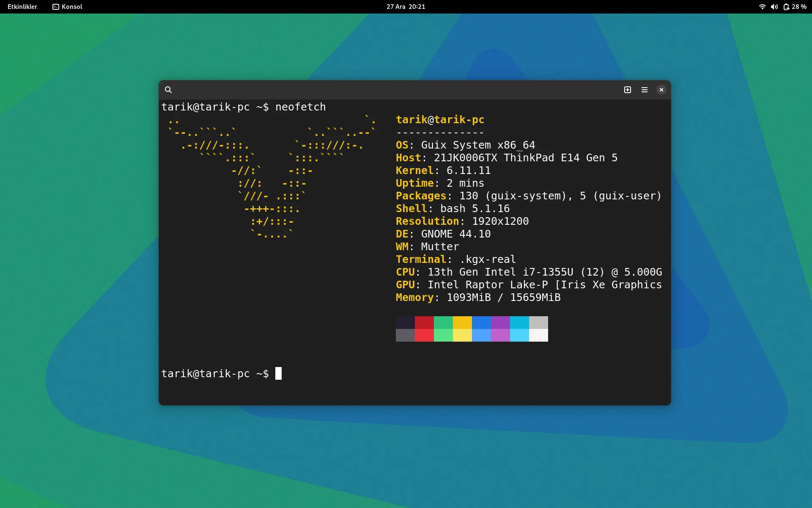Viewport: 812px width, 508px height.
Task: Click the 'Terminal: .kgx-real' line
Action: pos(456,260)
